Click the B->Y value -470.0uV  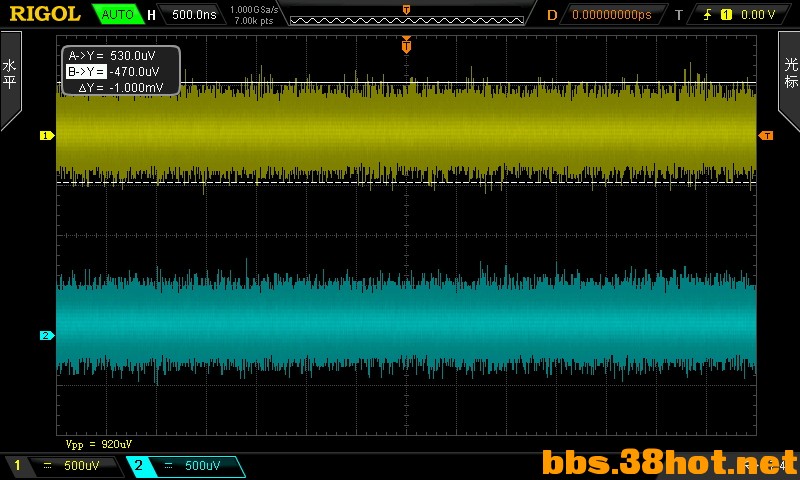pos(134,71)
